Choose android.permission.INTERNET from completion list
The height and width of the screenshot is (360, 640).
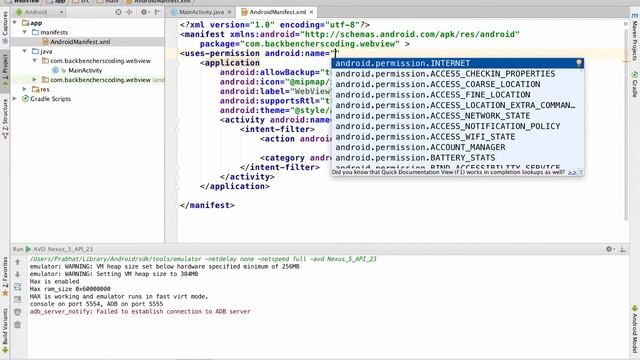coord(458,63)
